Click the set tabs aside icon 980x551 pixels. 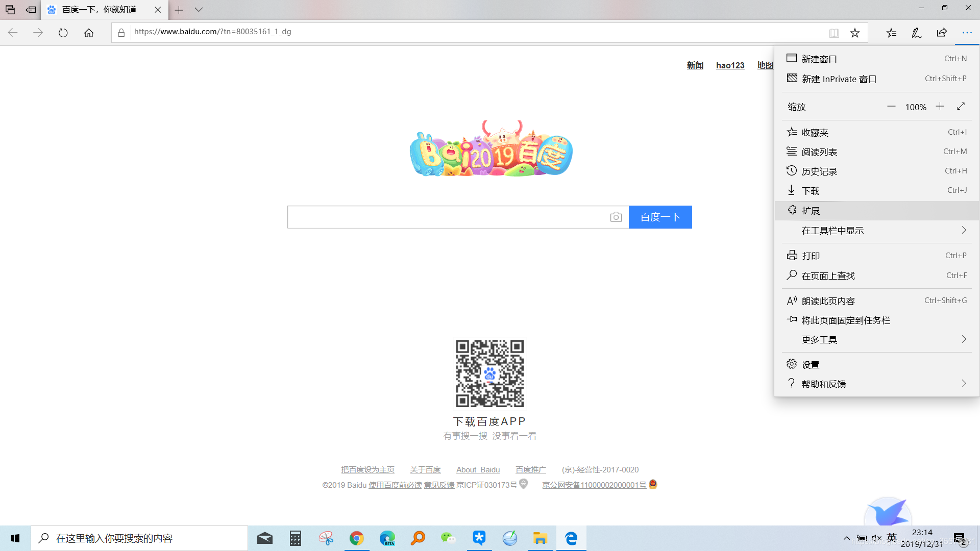[x=31, y=10]
